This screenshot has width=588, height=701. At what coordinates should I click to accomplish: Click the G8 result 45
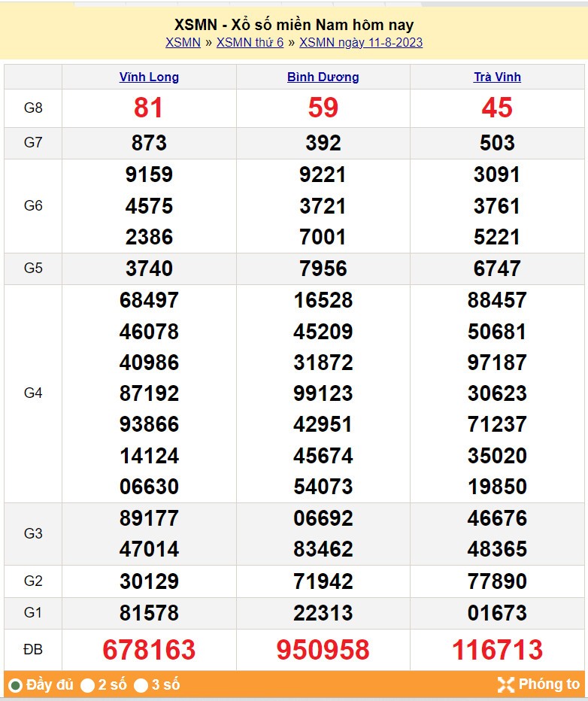pos(497,108)
